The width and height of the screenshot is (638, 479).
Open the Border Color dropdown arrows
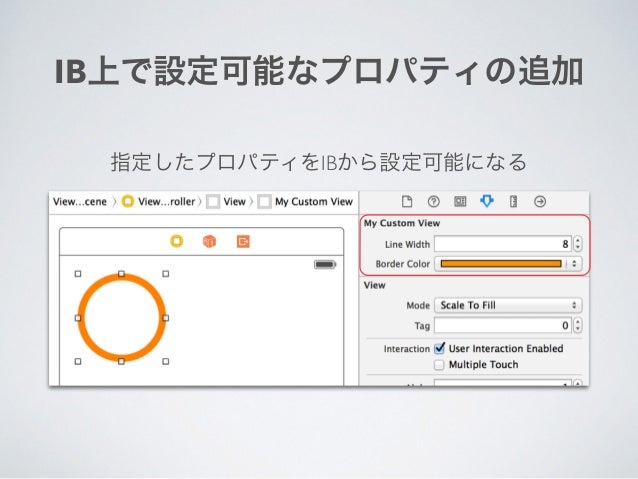tap(574, 264)
